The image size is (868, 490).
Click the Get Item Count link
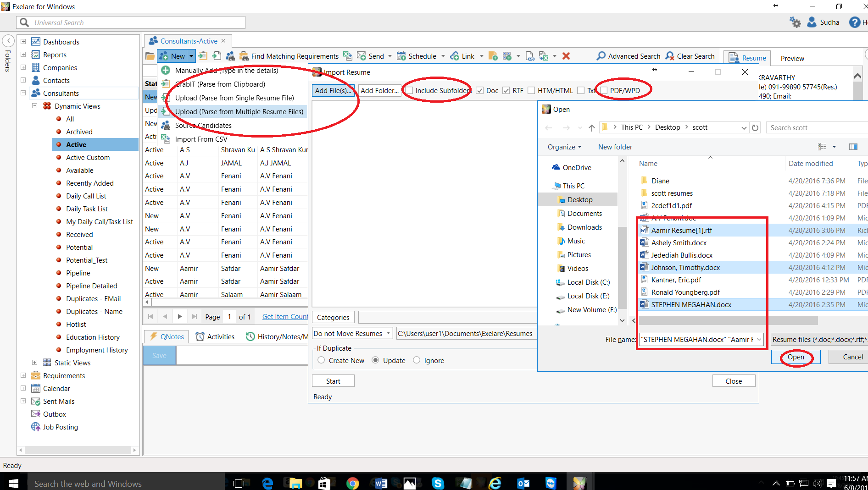click(x=285, y=316)
